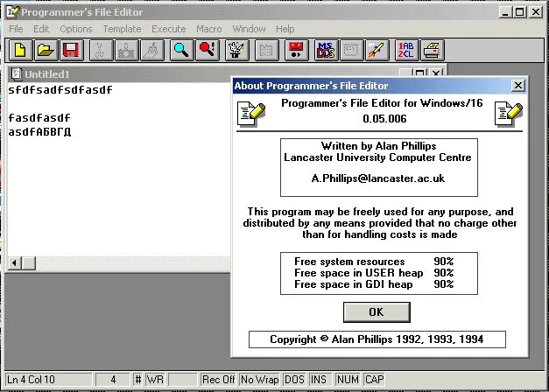Click the right notepad icon in About dialog
549x392 pixels.
tap(509, 114)
